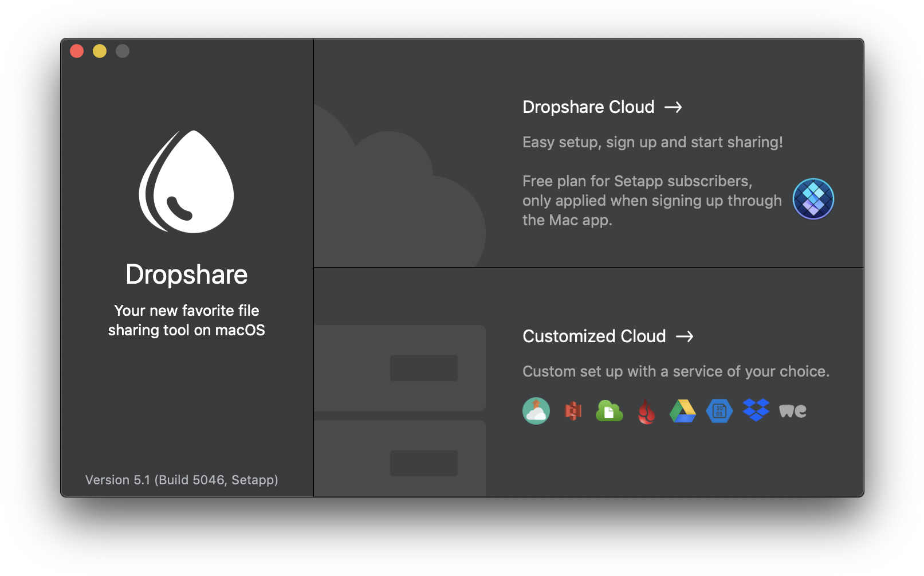
Task: Click the Dropshare droplet logo
Action: click(186, 182)
